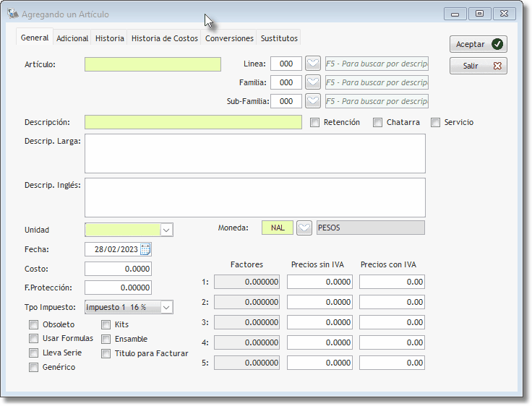Screen dimensions: 532x406
Task: Expand the Tpo Impuesto dropdown
Action: tap(166, 307)
